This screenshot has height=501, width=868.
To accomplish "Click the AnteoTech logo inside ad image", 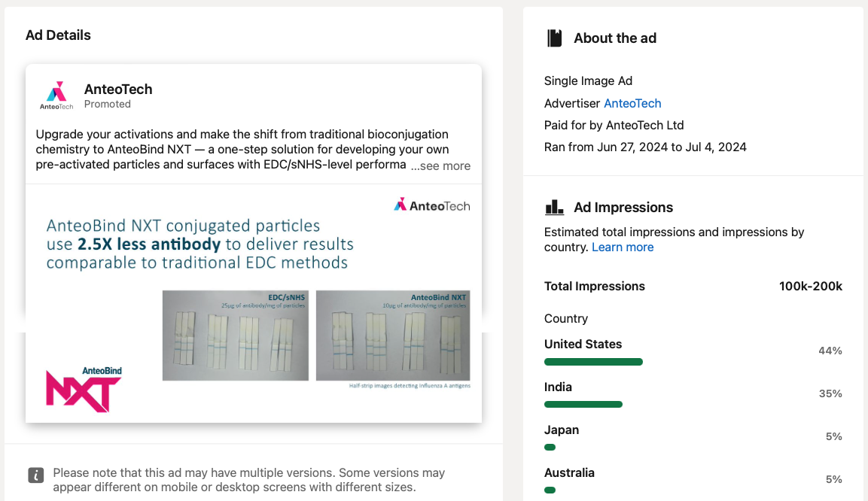I will [432, 205].
